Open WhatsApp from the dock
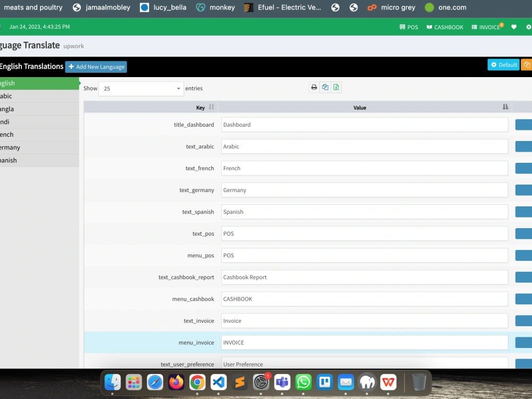This screenshot has width=532, height=399. tap(303, 383)
